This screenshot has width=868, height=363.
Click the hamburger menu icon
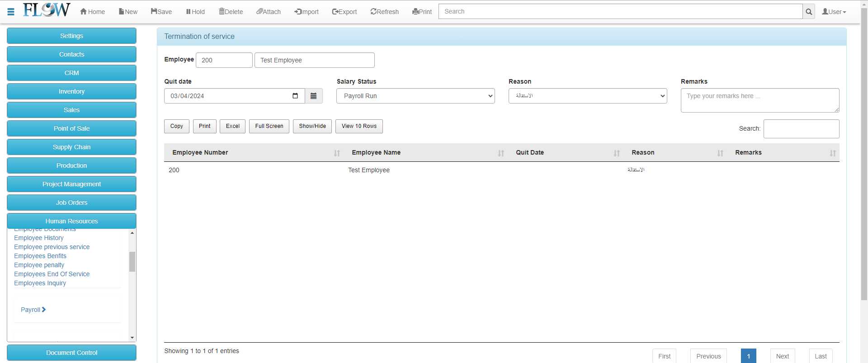(11, 12)
